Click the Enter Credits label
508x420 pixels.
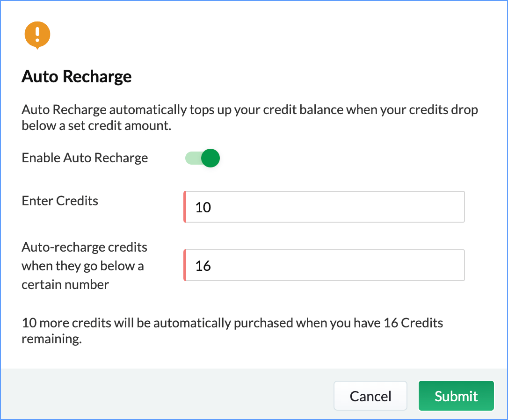pyautogui.click(x=59, y=201)
